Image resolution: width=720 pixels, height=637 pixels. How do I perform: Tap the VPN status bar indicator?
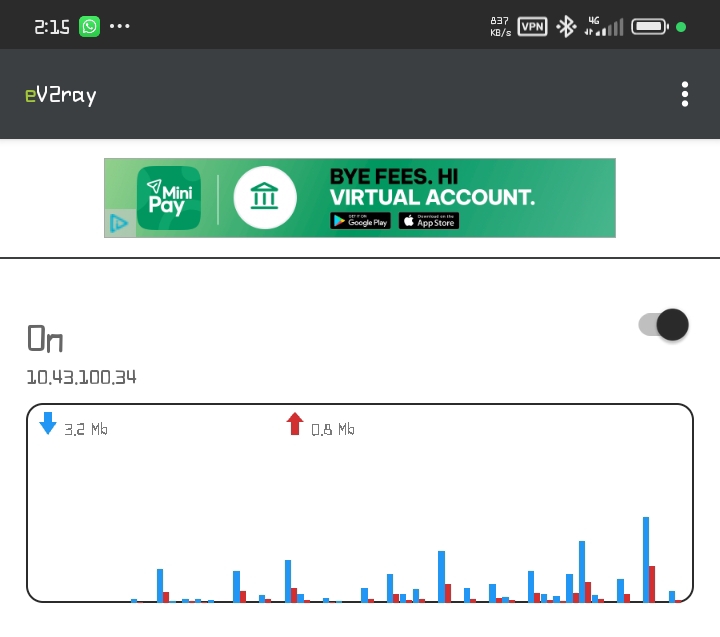point(532,27)
